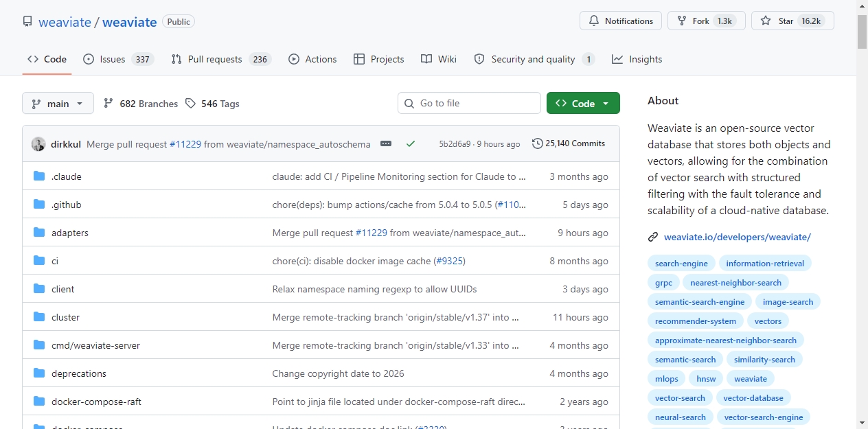Screen dimensions: 868x429
Task: Click the Go to file search field
Action: [x=469, y=103]
